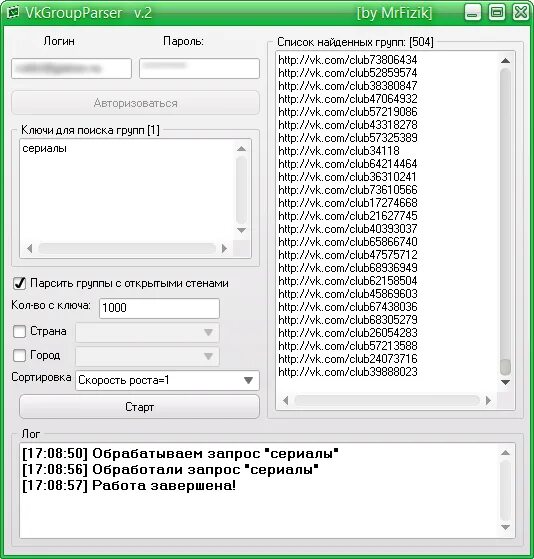Click scroll up arrow in Лог panel

[505, 453]
